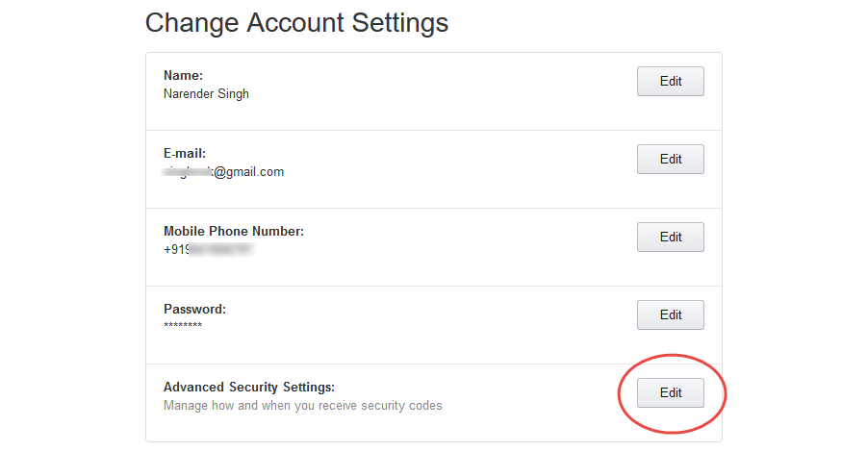The height and width of the screenshot is (452, 868).
Task: Open Edit for Mobile Phone Number
Action: coord(670,238)
